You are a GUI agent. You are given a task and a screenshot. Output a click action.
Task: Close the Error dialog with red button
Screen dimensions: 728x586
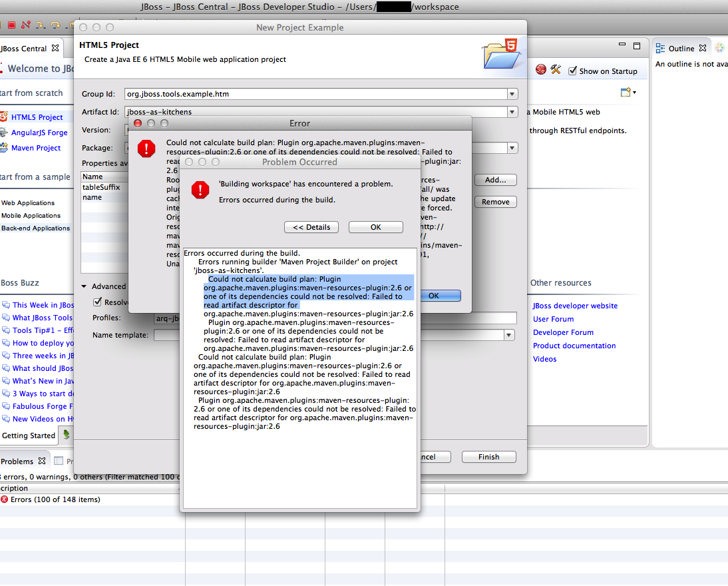(138, 123)
